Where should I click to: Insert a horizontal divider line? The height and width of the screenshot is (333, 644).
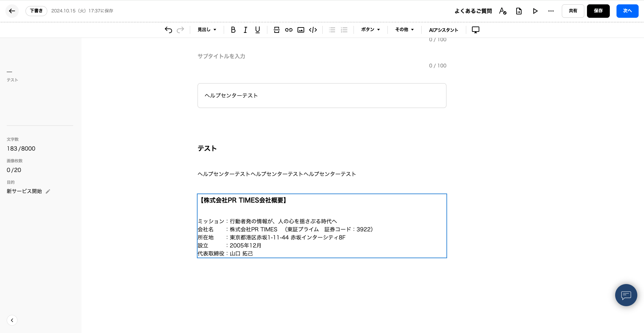click(x=277, y=30)
